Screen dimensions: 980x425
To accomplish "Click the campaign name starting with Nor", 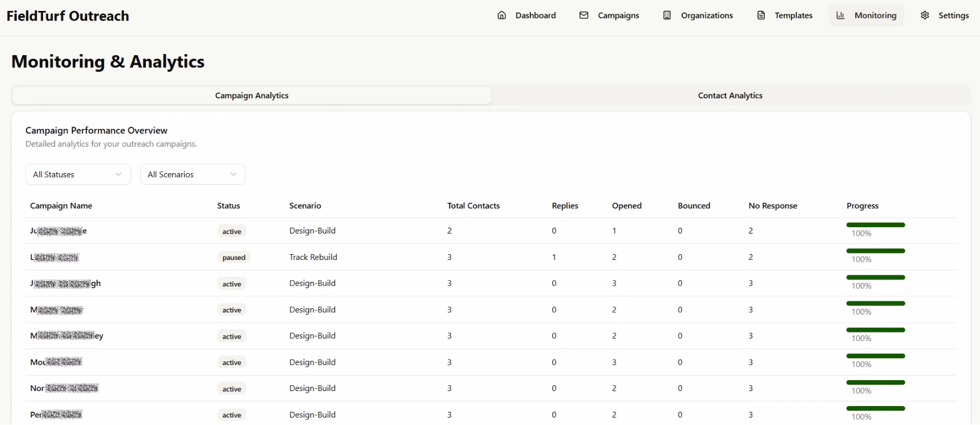I will [x=64, y=388].
